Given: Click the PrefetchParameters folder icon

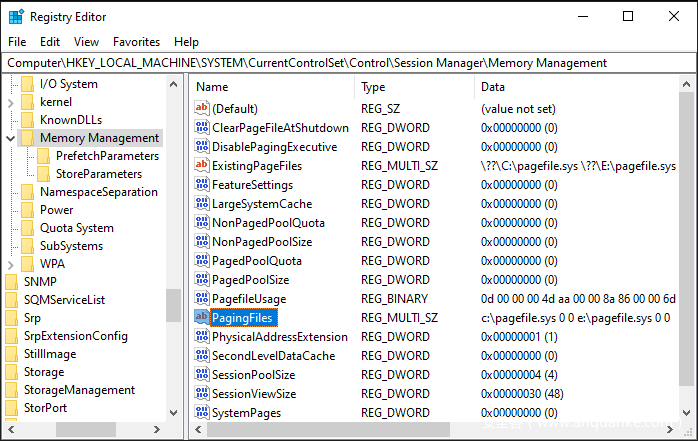Looking at the screenshot, I should (x=44, y=156).
